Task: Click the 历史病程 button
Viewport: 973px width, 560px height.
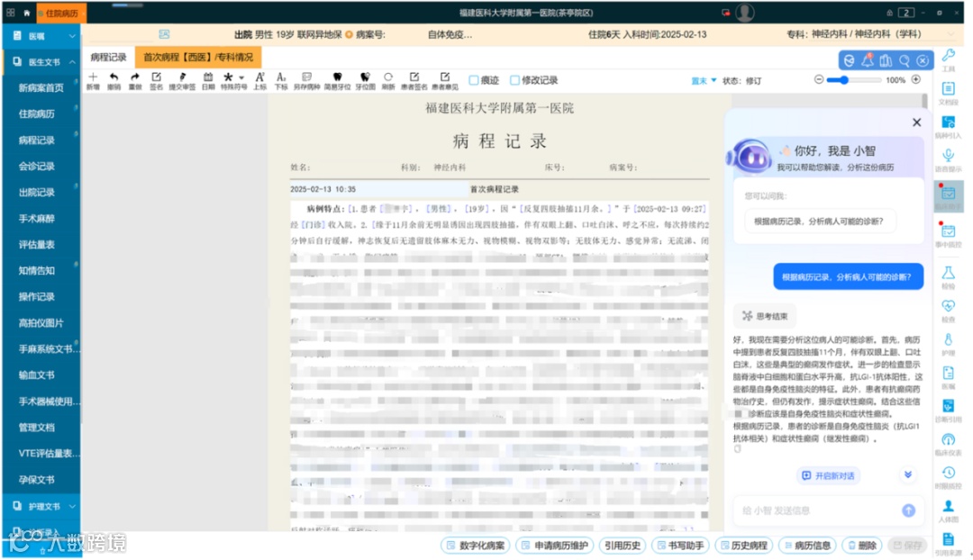Action: (x=743, y=545)
